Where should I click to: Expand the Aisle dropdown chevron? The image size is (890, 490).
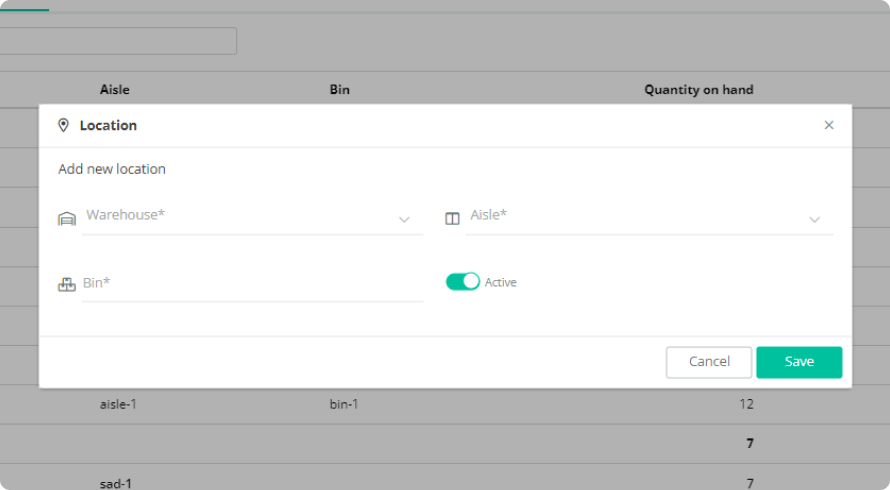[814, 220]
